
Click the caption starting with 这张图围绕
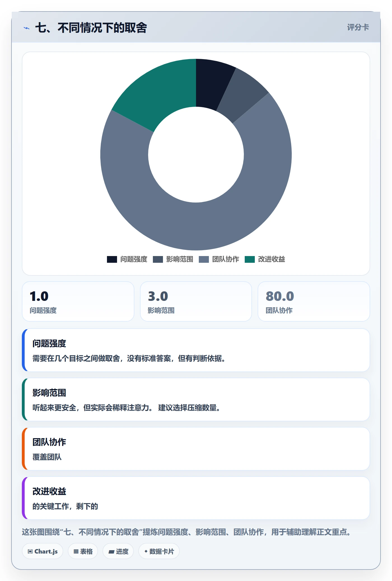(x=186, y=532)
